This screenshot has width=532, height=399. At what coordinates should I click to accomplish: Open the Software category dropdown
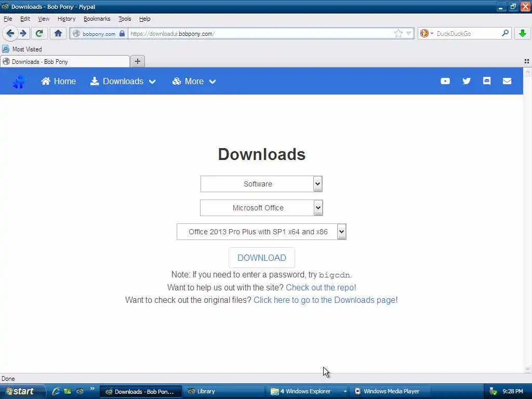point(261,184)
